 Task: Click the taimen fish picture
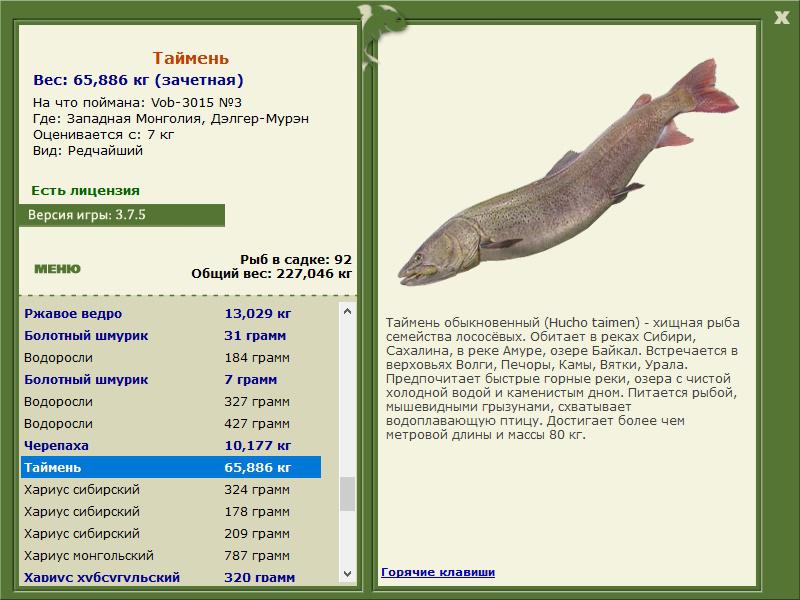coord(568,172)
